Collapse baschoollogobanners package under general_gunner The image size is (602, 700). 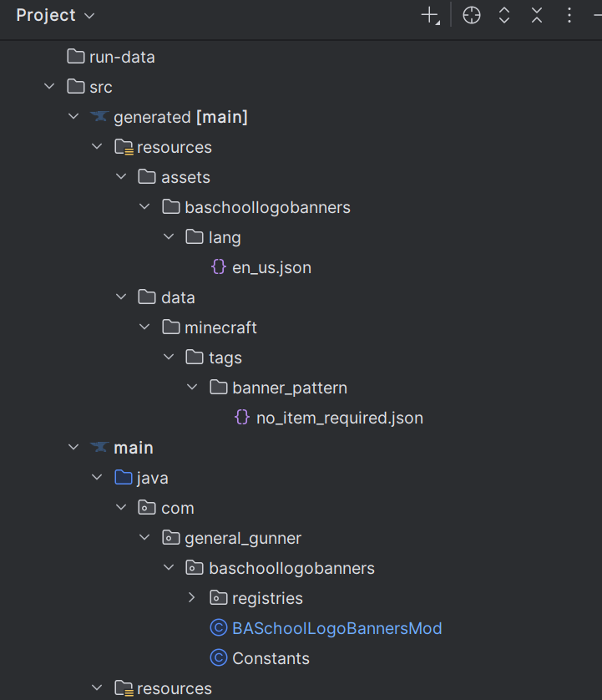tap(169, 567)
